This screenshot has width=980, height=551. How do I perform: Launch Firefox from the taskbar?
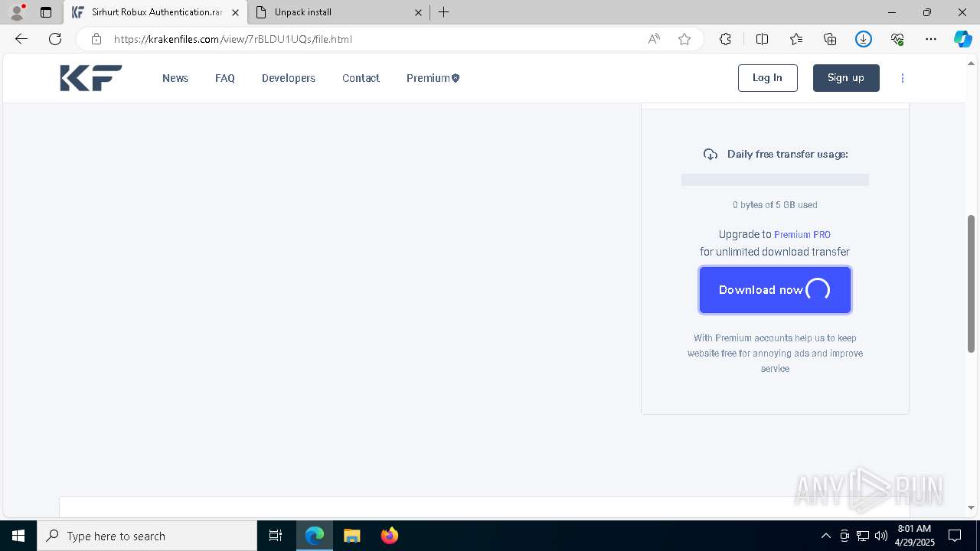coord(390,536)
